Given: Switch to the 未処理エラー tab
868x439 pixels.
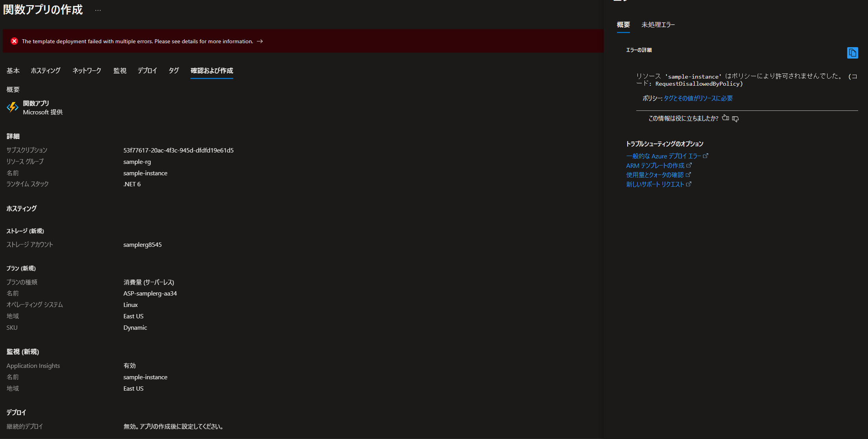Looking at the screenshot, I should [658, 25].
